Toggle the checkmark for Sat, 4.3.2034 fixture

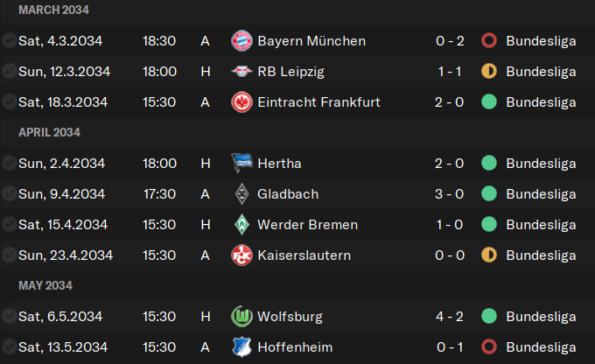coord(9,40)
